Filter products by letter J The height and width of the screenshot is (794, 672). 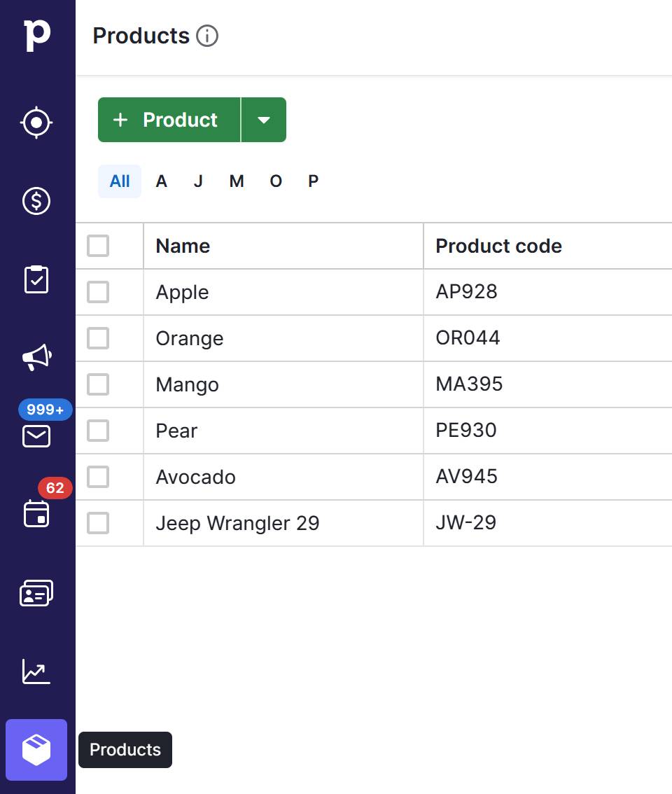click(198, 181)
